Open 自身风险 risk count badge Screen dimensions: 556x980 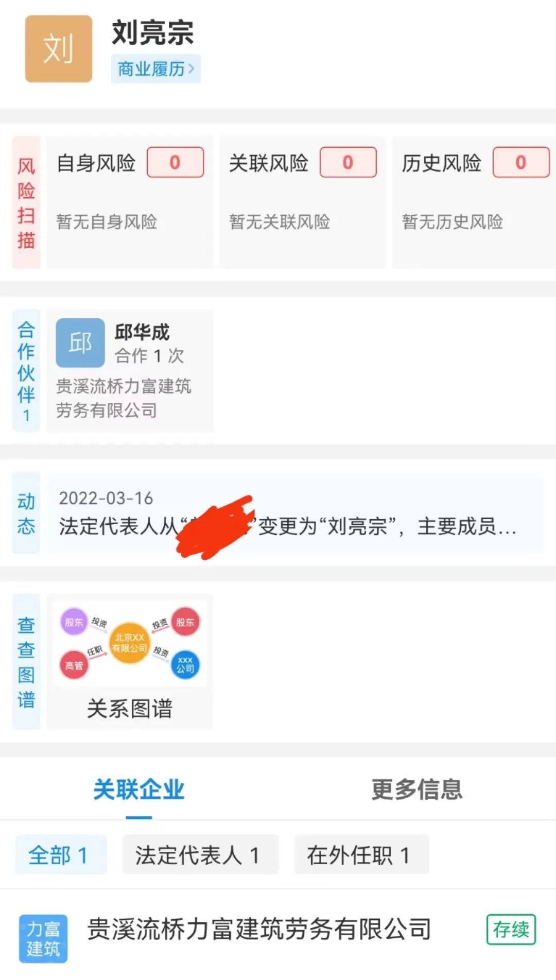click(x=175, y=163)
